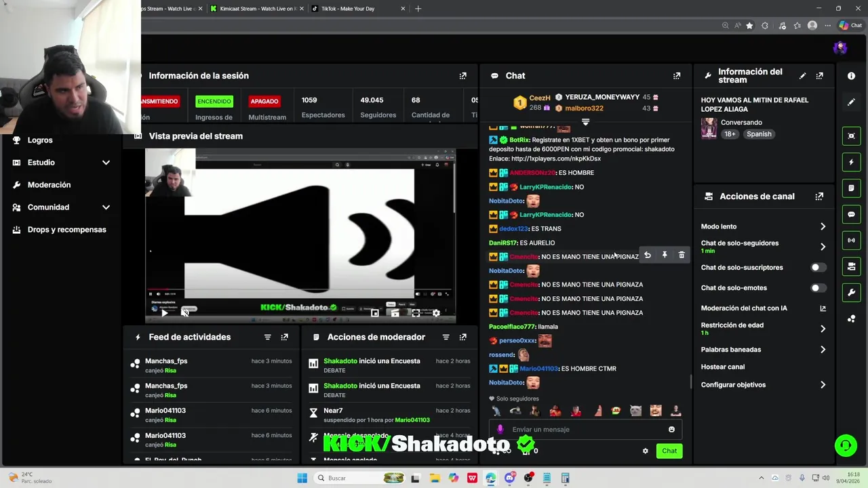Enable Chat de solo-suscriptores

(x=818, y=268)
